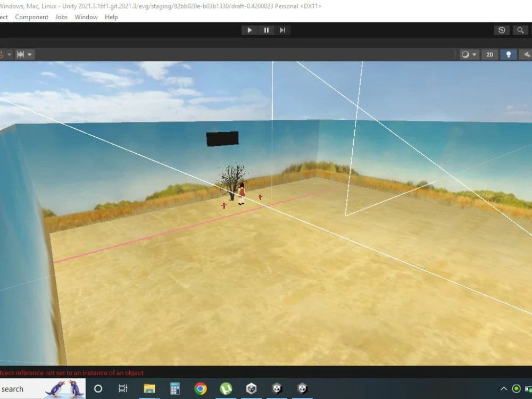Start Play mode with the Play button
The width and height of the screenshot is (532, 399).
[249, 30]
